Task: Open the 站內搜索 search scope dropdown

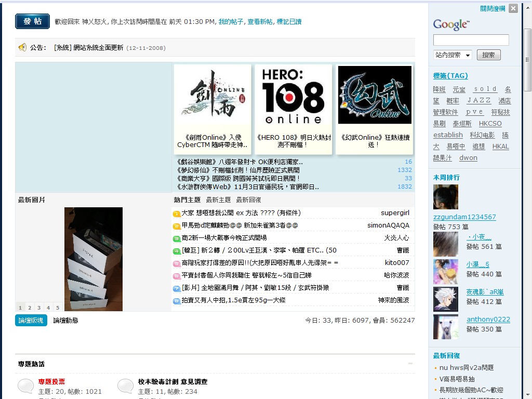Action: tap(453, 55)
